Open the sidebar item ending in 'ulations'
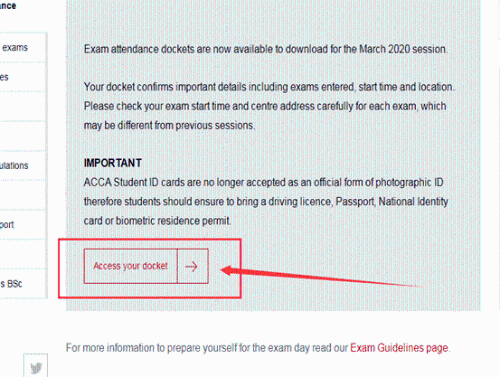Image resolution: width=500 pixels, height=377 pixels. pyautogui.click(x=22, y=166)
